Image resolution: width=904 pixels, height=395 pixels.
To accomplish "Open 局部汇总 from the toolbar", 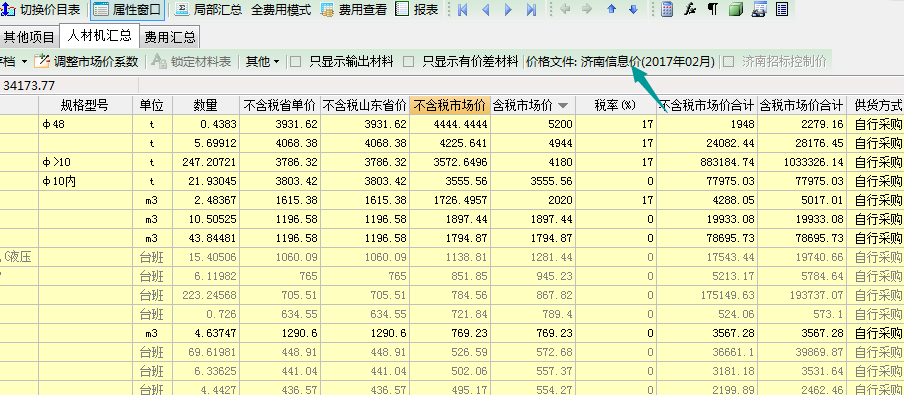I will 208,10.
